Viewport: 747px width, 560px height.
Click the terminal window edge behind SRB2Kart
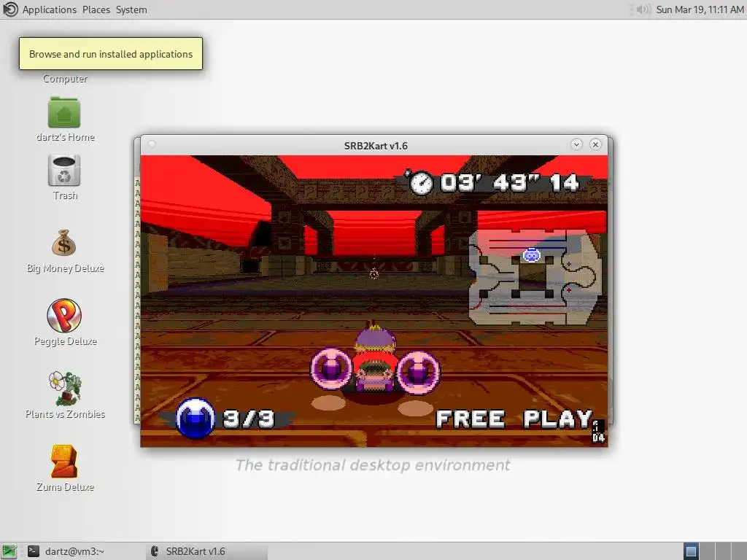[x=137, y=281]
